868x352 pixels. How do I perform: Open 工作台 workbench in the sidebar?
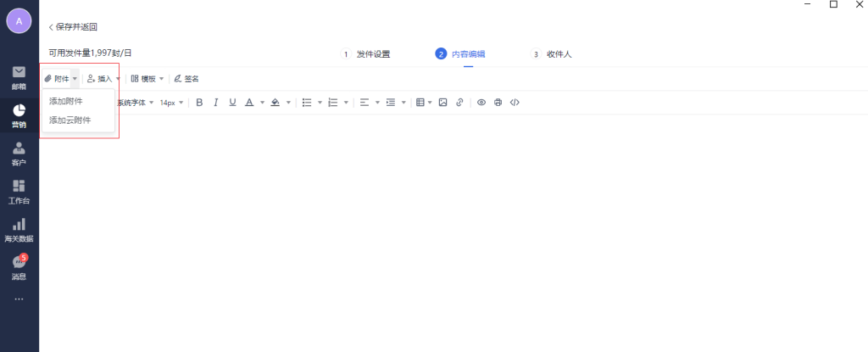tap(19, 192)
